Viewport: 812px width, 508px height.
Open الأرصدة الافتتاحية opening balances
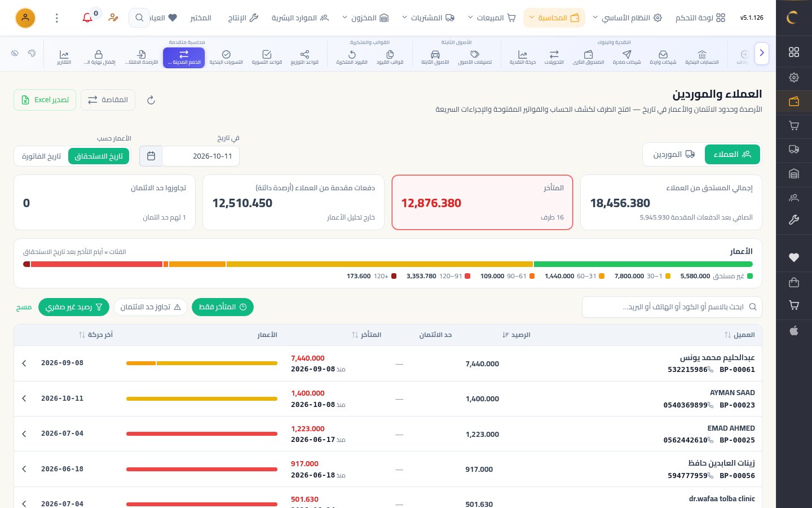point(142,57)
